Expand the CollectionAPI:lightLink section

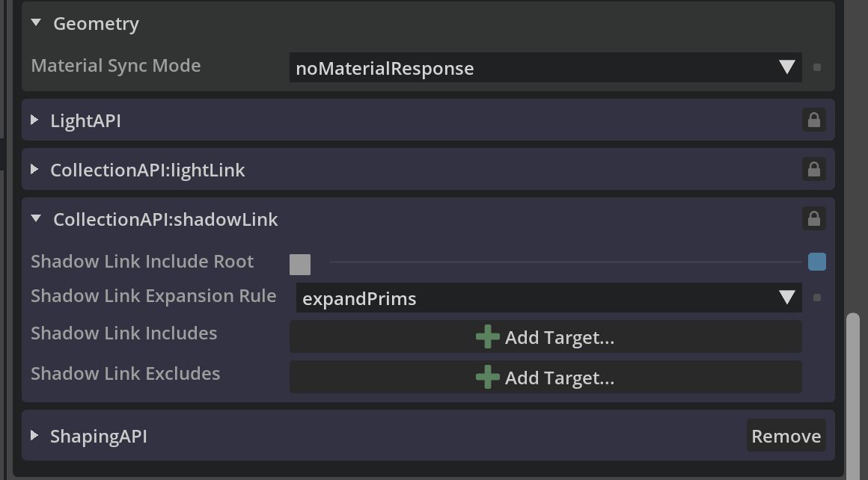pos(34,170)
